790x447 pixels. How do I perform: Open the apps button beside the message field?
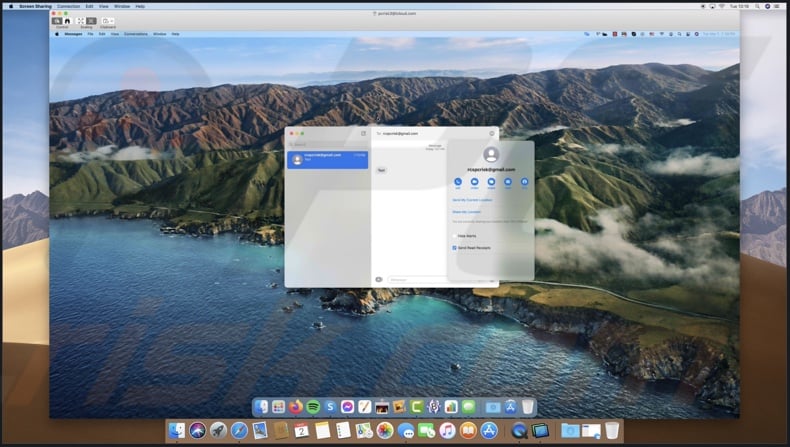point(379,279)
